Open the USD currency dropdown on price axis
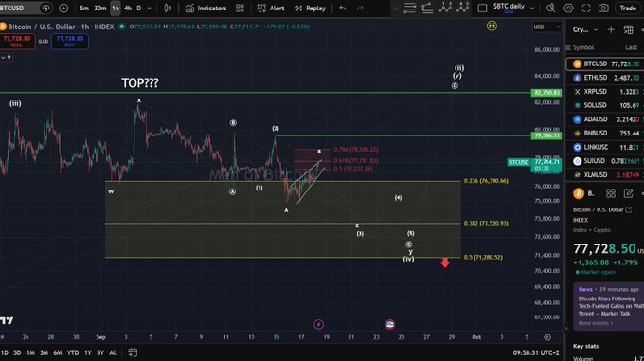Image resolution: width=644 pixels, height=361 pixels. [x=546, y=27]
